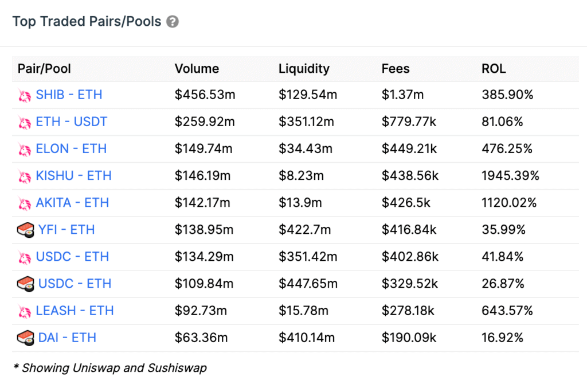This screenshot has width=587, height=392.
Task: Click the Sushiswap icon beside USDC - ETH
Action: (x=25, y=284)
